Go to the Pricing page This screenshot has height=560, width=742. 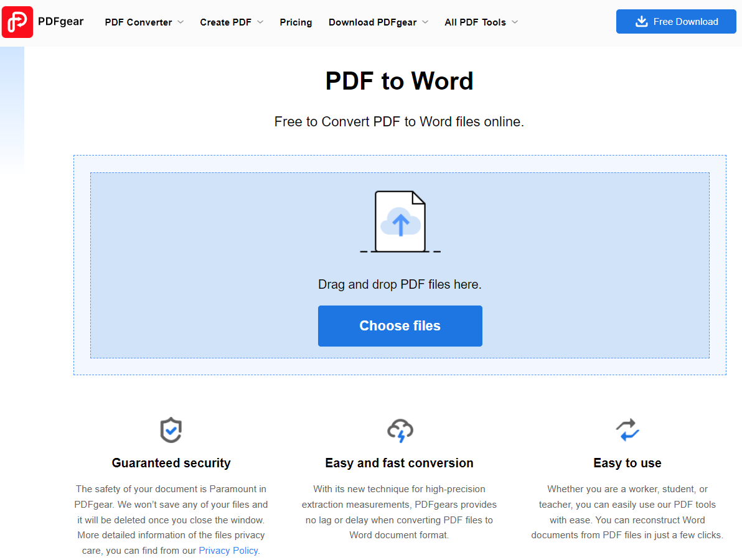tap(296, 22)
